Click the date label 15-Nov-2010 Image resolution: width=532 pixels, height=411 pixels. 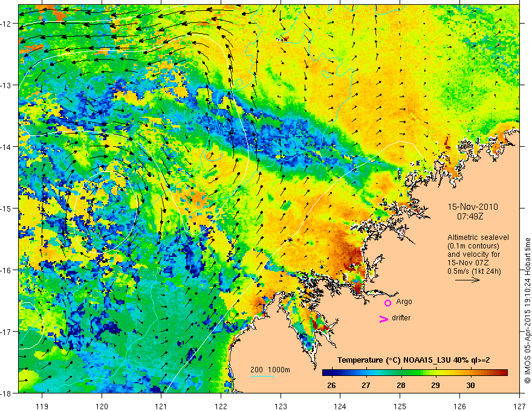pos(473,207)
